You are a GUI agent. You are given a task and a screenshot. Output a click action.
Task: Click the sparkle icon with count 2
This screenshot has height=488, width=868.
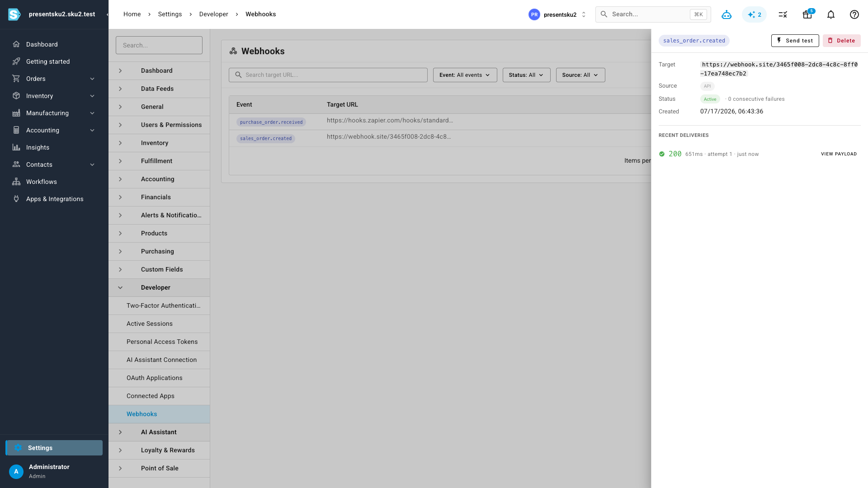pos(754,14)
